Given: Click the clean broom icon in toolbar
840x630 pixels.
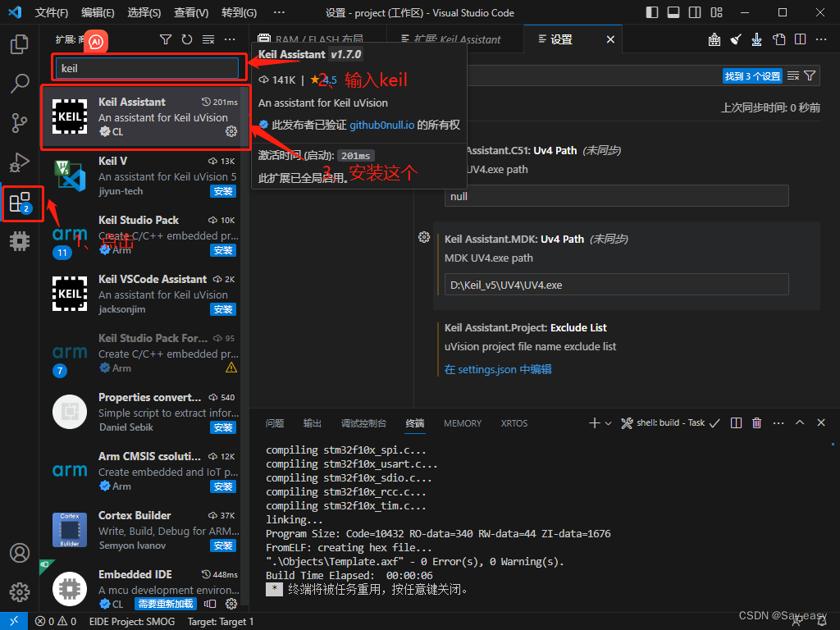Looking at the screenshot, I should coord(736,39).
